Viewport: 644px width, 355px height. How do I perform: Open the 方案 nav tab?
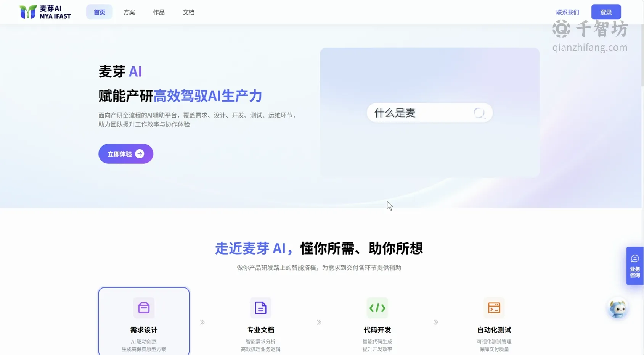click(x=129, y=12)
